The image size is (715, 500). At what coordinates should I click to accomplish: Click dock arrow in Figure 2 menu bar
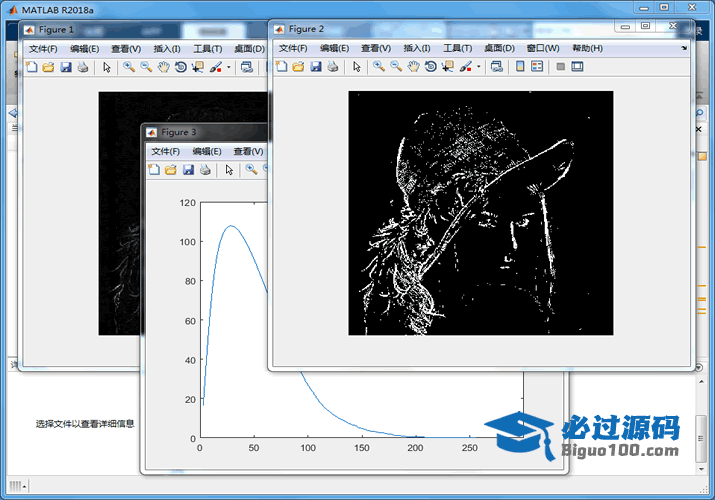pyautogui.click(x=684, y=48)
